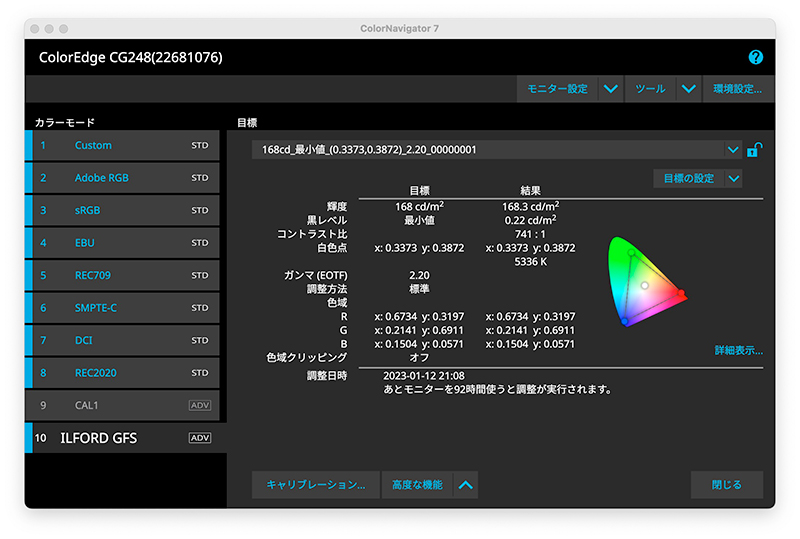800x539 pixels.
Task: Toggle the target lock padlock icon
Action: click(754, 150)
